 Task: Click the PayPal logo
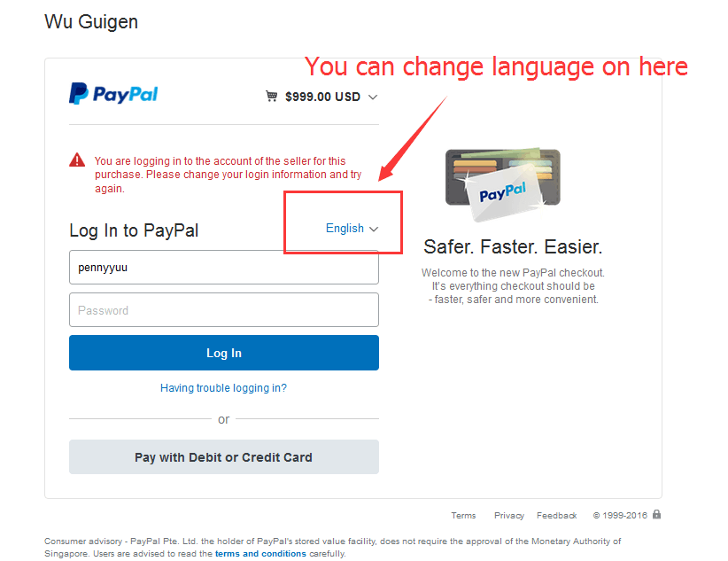pyautogui.click(x=113, y=93)
